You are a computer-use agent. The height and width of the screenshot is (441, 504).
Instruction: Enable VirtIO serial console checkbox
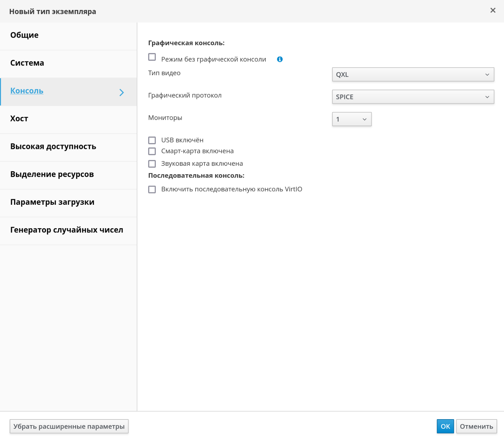tap(152, 189)
